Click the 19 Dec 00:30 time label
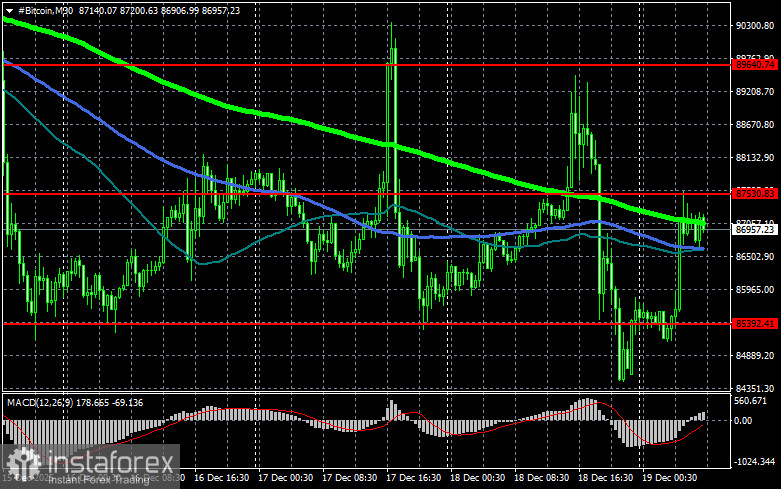The image size is (781, 489). click(669, 478)
